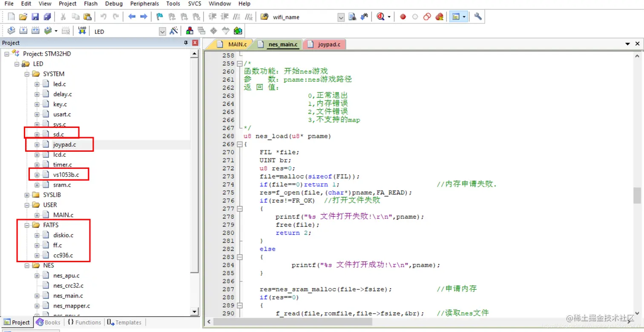
Task: Open the SVCS menu
Action: (x=195, y=3)
